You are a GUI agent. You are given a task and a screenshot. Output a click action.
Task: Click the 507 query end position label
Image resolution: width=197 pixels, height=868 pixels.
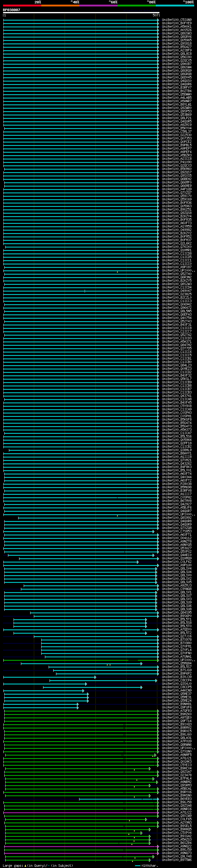[155, 15]
